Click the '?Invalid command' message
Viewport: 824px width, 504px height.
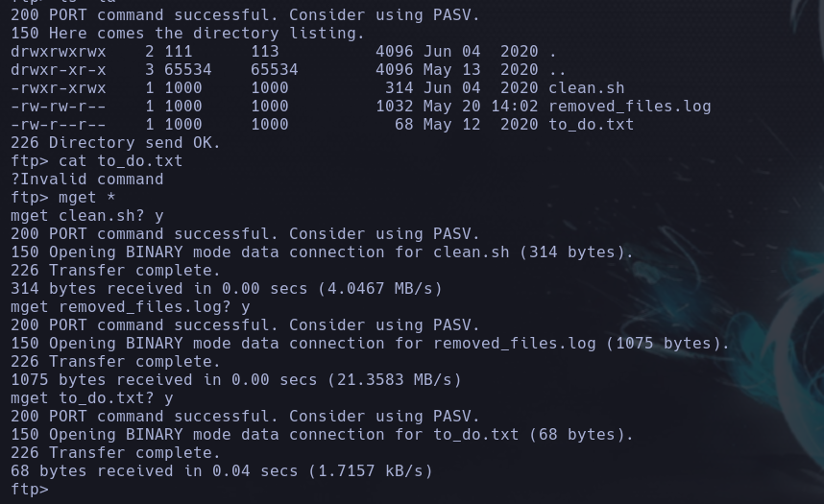pyautogui.click(x=86, y=180)
